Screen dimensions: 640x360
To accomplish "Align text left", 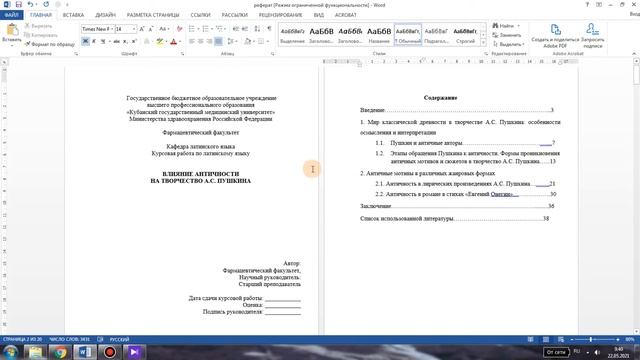I will (x=192, y=41).
